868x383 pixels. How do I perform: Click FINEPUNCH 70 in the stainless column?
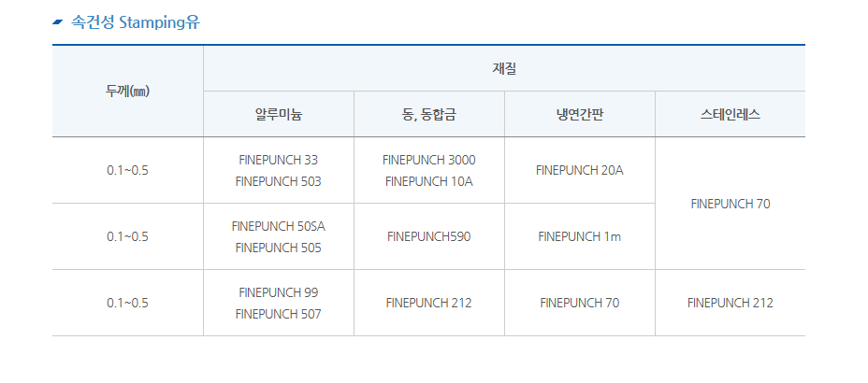731,204
